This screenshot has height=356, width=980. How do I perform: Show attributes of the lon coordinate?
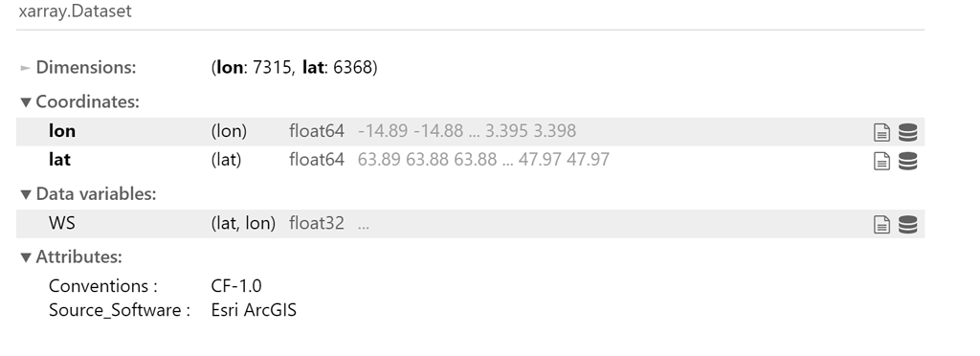tap(881, 132)
